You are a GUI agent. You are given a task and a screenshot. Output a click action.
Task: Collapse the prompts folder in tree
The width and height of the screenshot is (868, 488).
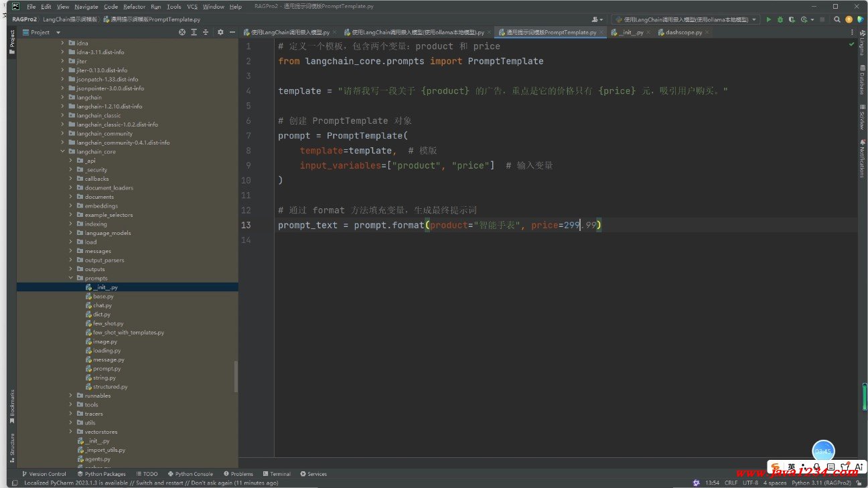point(71,278)
